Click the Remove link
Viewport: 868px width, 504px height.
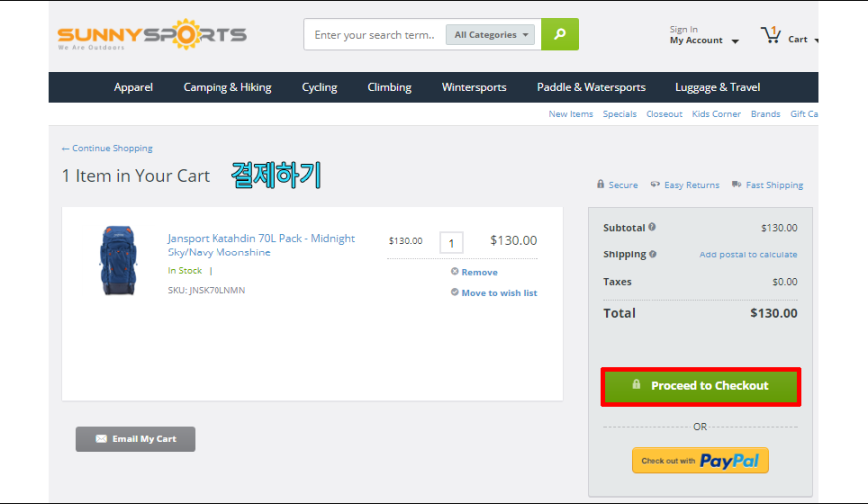479,272
